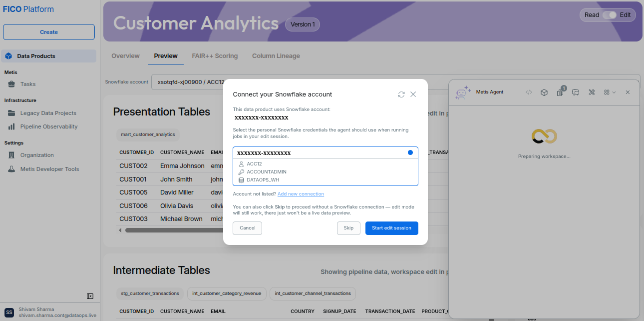The width and height of the screenshot is (644, 321).
Task: Click Start edit session
Action: coord(392,228)
